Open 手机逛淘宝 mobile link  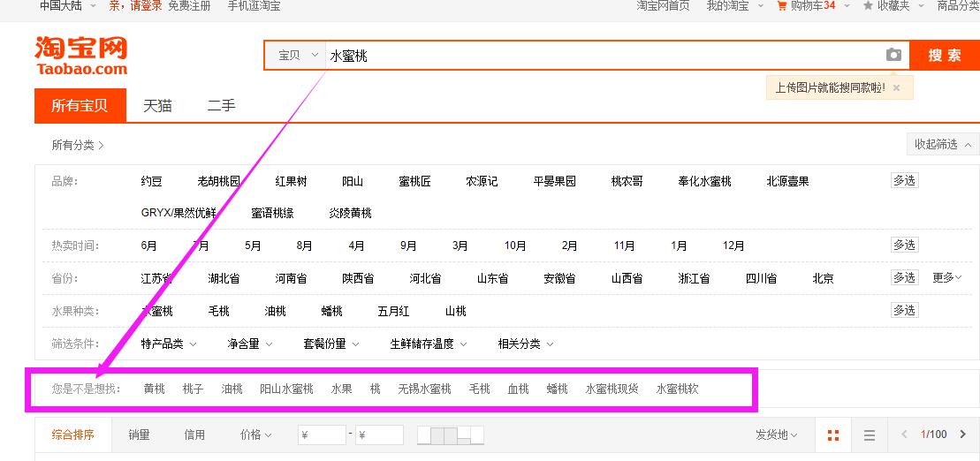coord(254,5)
